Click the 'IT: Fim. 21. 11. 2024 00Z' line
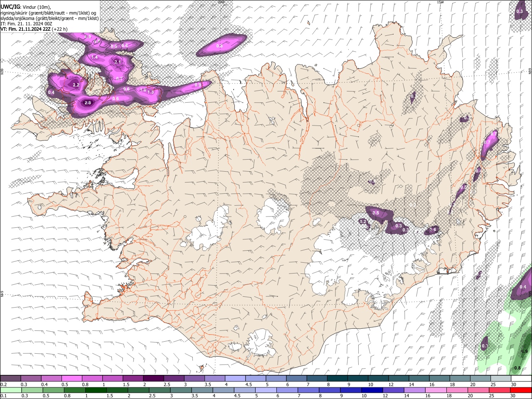 pyautogui.click(x=26, y=24)
